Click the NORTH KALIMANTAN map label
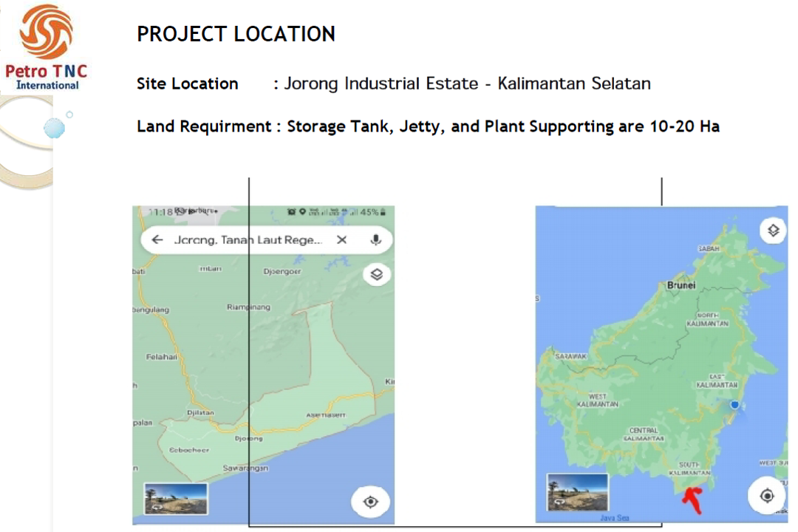 coord(707,319)
